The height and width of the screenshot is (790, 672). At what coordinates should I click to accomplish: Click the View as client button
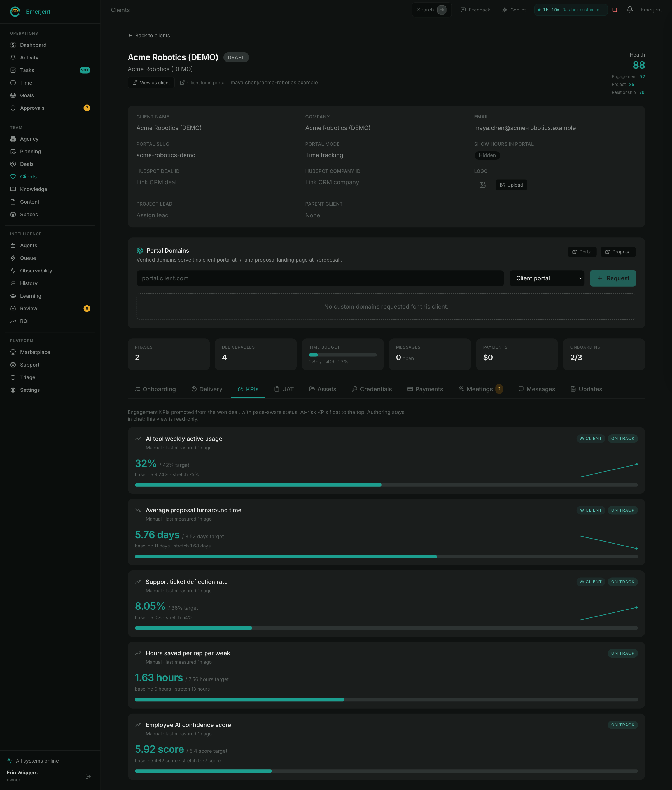coord(151,83)
